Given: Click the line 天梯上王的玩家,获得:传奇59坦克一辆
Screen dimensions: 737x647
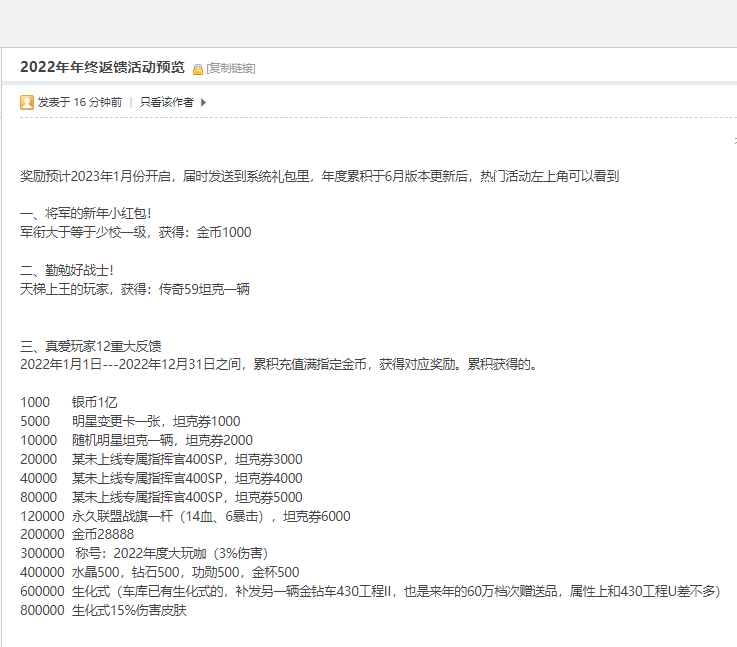Looking at the screenshot, I should pos(135,289).
